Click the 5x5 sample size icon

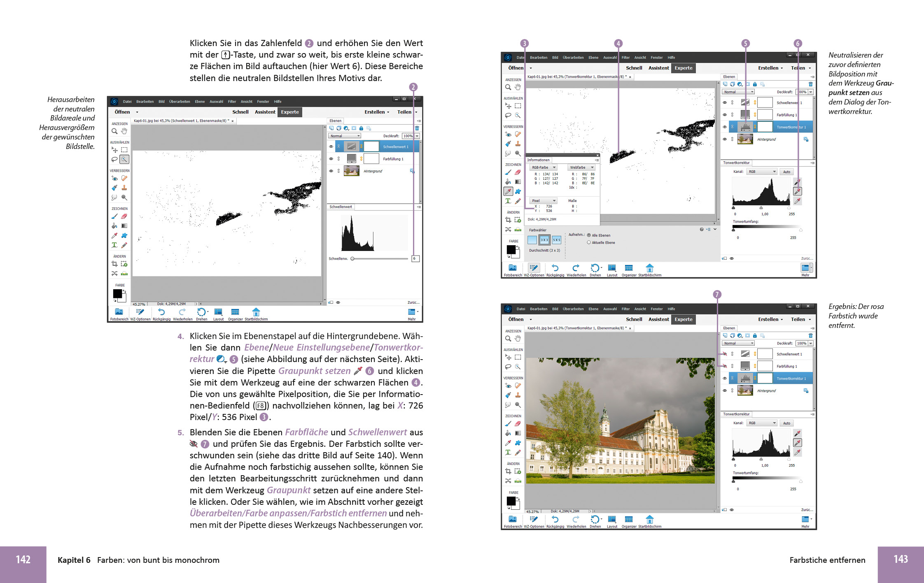pos(556,240)
